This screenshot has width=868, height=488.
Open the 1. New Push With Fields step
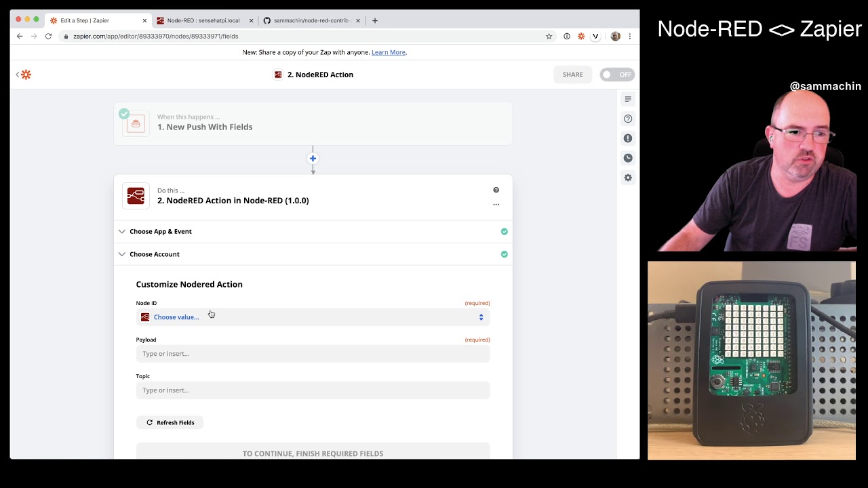coord(313,123)
